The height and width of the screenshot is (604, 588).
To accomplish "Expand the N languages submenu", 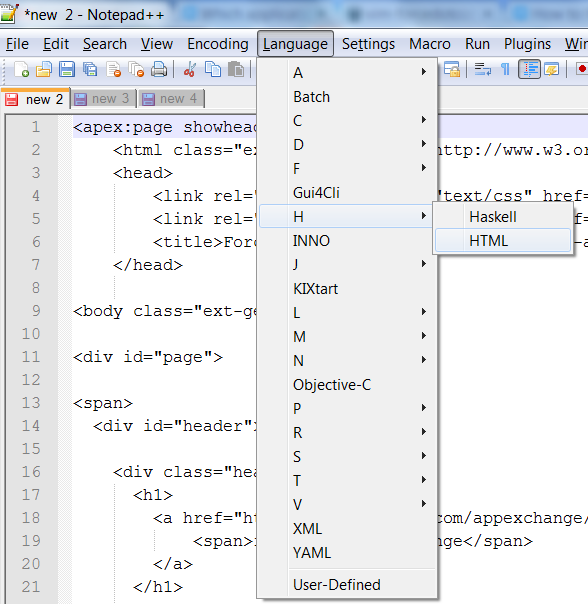I will (x=348, y=360).
